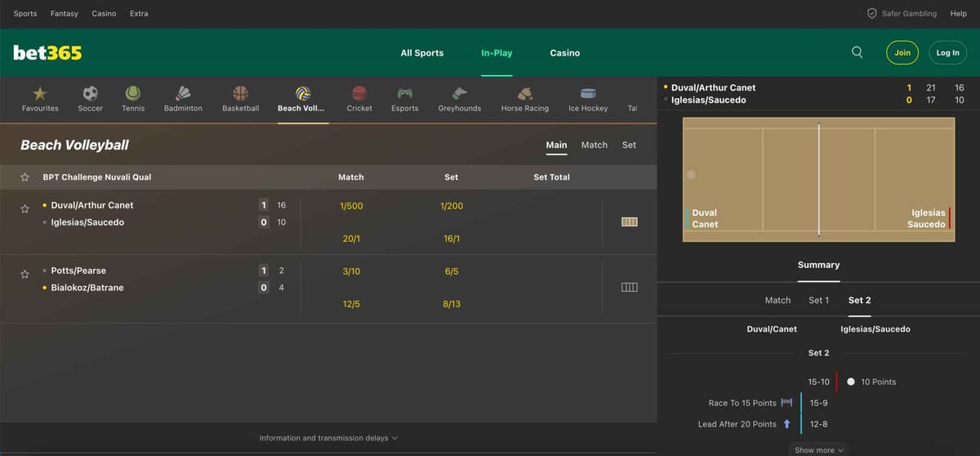The image size is (980, 456).
Task: Choose the Ice Hockey puck icon
Action: 588,93
